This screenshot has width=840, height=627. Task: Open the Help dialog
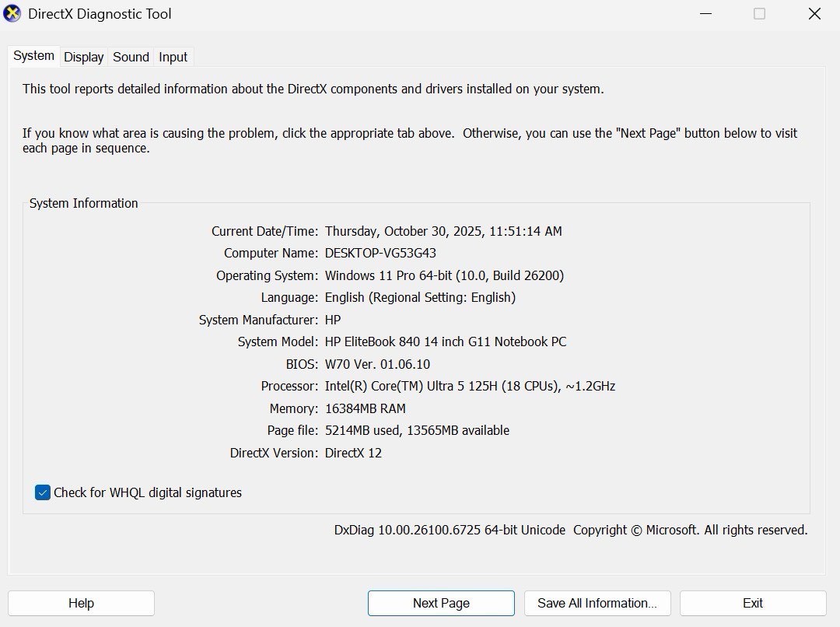81,603
